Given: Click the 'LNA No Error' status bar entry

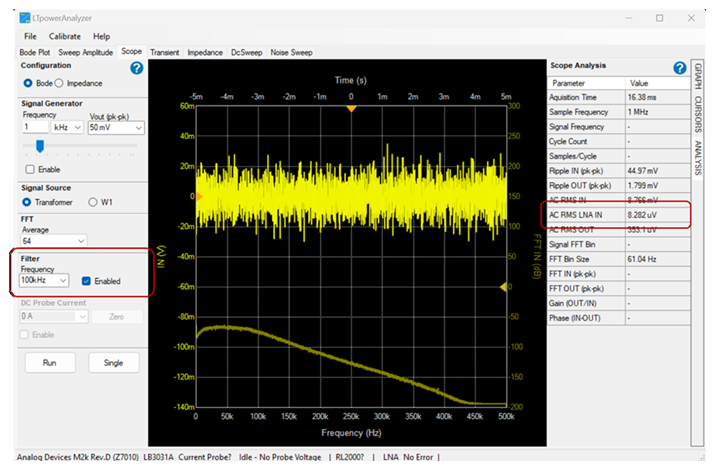Looking at the screenshot, I should coord(407,457).
